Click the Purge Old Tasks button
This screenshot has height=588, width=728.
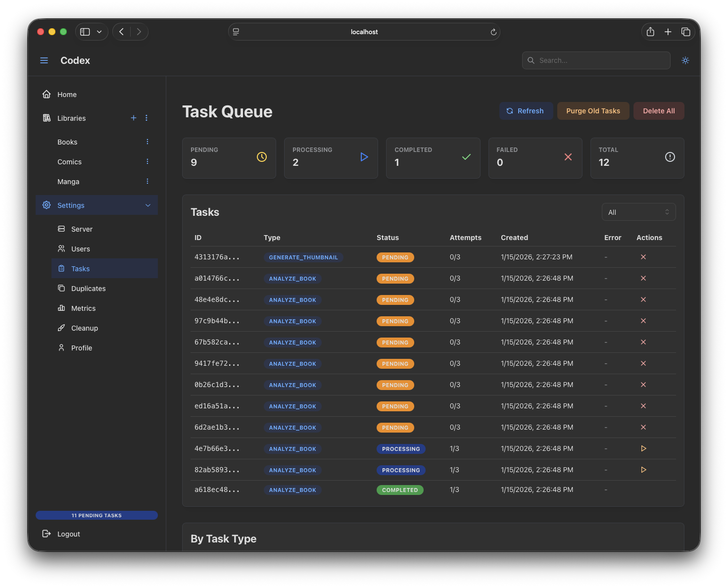click(x=592, y=111)
